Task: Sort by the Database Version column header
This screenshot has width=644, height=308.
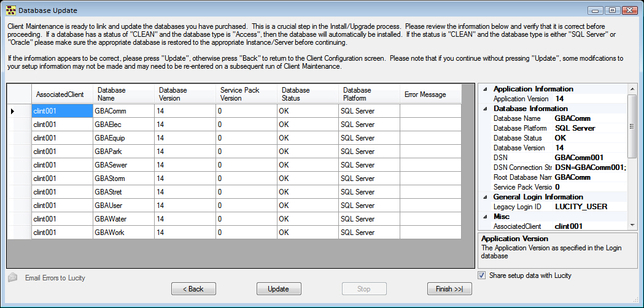Action: coord(185,94)
